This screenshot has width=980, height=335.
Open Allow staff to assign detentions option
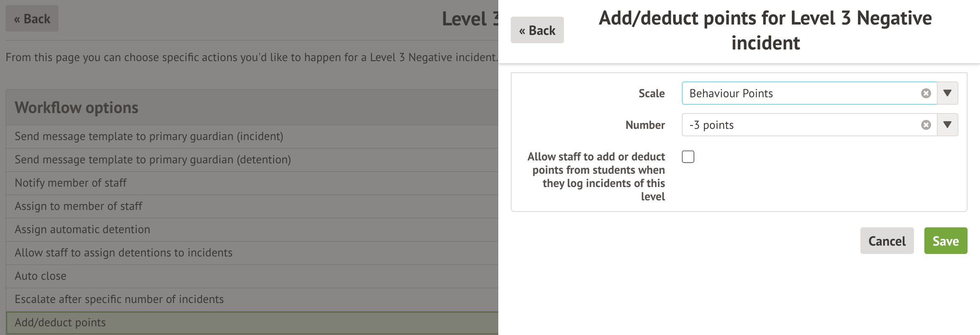tap(124, 253)
